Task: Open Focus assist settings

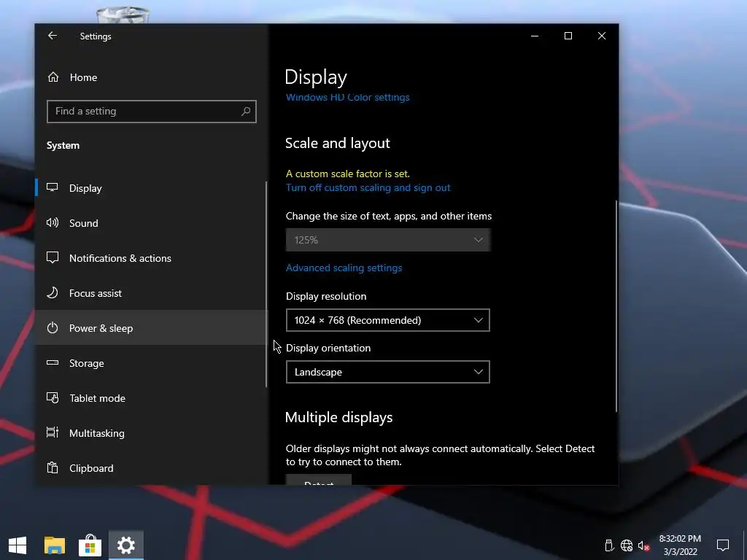Action: 152,293
